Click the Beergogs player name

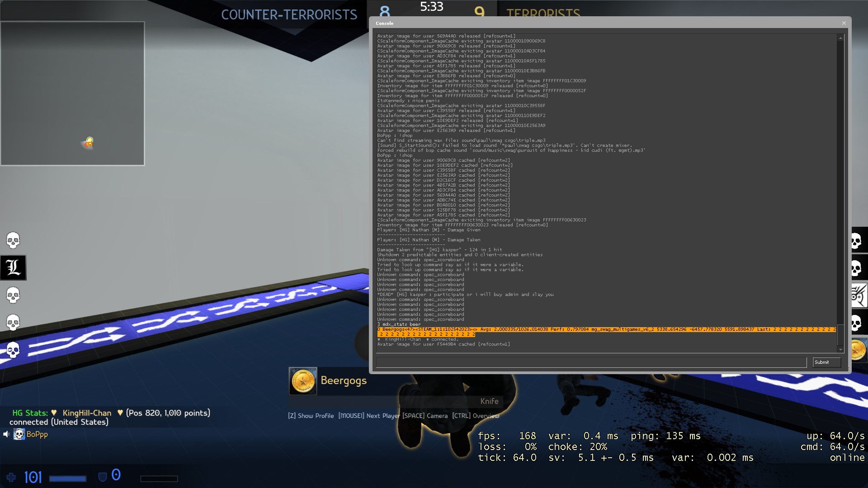[344, 380]
